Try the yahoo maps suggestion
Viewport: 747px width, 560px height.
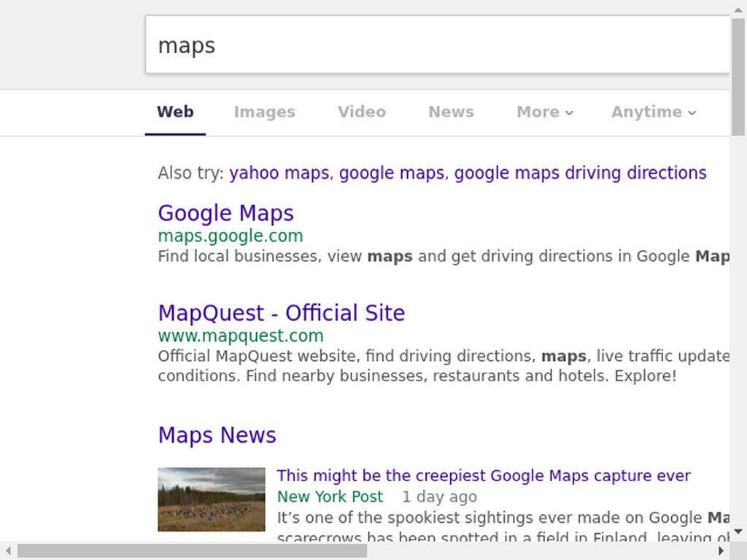point(279,173)
